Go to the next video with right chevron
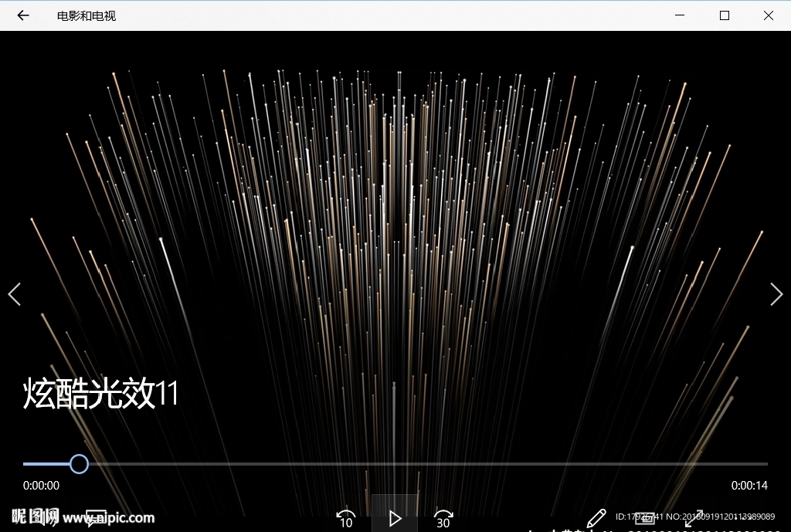The image size is (791, 532). pyautogui.click(x=776, y=294)
